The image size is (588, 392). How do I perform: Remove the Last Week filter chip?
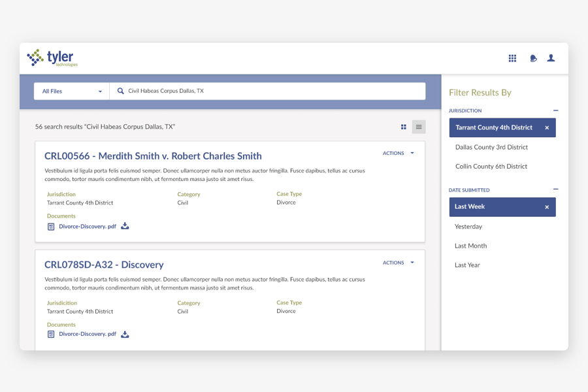(x=547, y=206)
